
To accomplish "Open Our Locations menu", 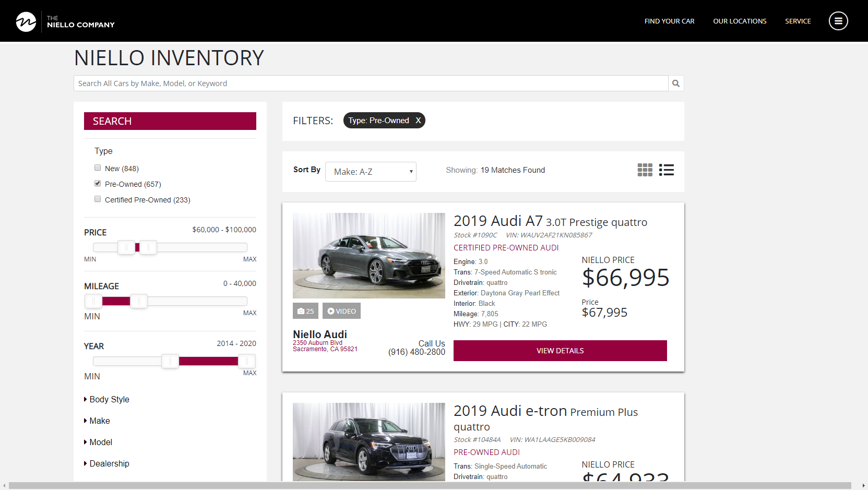I will pos(740,21).
